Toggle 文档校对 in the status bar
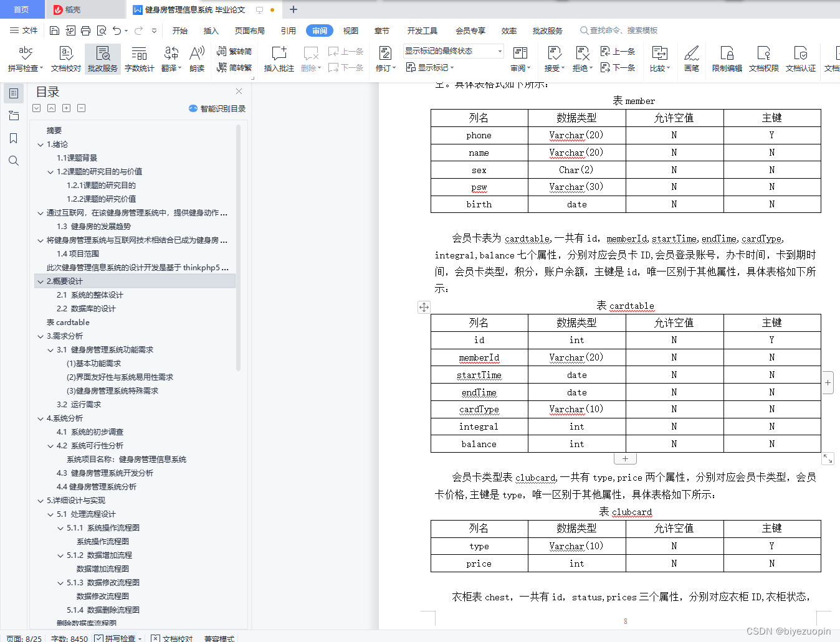 coord(172,638)
